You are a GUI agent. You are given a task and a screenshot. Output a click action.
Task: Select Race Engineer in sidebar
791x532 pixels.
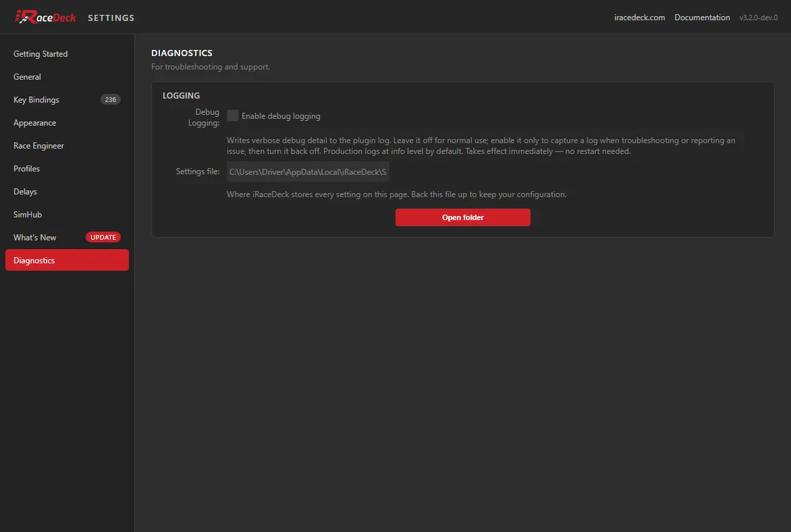click(67, 145)
